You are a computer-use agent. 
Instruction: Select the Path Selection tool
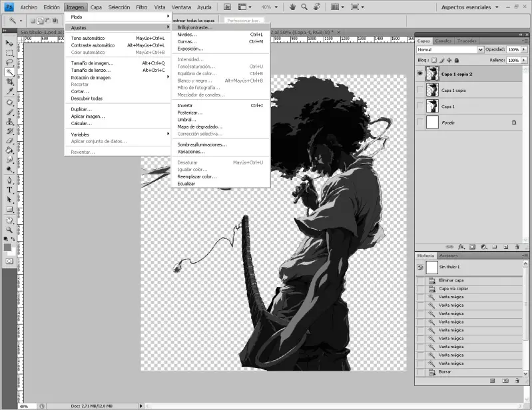[x=9, y=199]
